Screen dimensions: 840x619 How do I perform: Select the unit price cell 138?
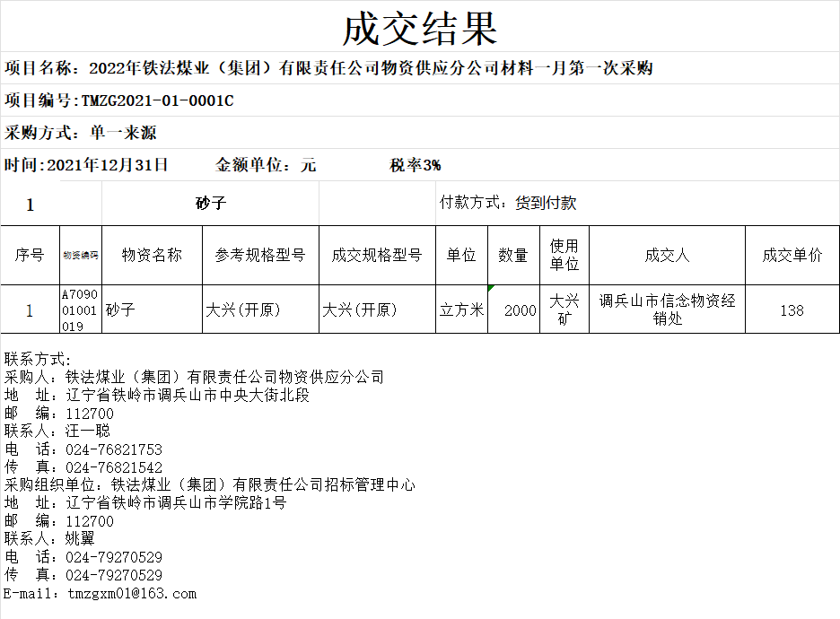click(792, 310)
